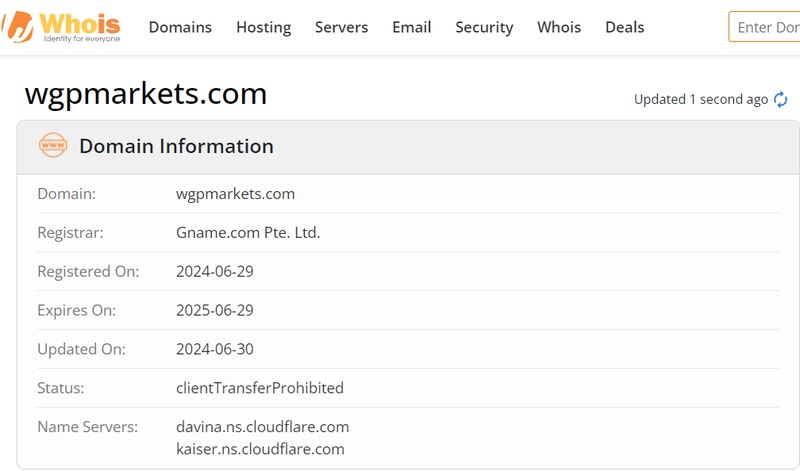The image size is (800, 471).
Task: Click the www globe Domain Information icon
Action: (53, 145)
